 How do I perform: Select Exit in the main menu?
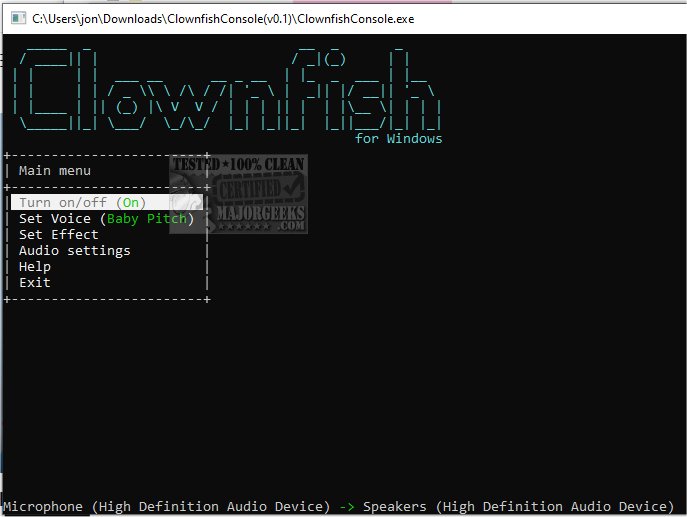pos(35,283)
